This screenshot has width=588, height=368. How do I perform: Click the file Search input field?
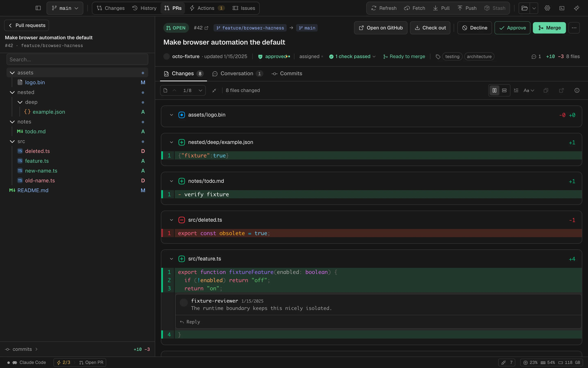pyautogui.click(x=77, y=59)
